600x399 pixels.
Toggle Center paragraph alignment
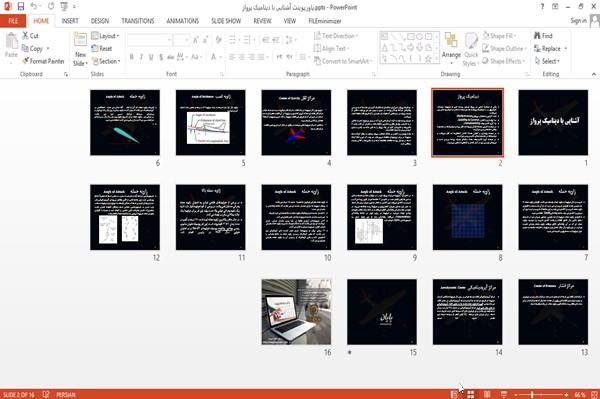tap(242, 57)
